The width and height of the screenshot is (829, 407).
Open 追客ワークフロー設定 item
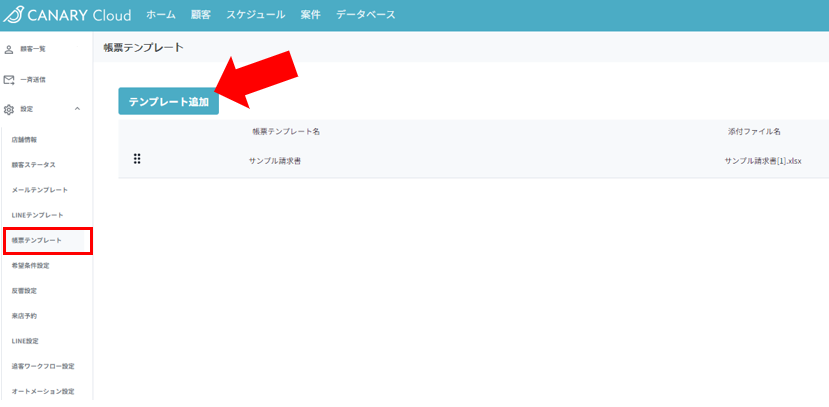pyautogui.click(x=43, y=366)
